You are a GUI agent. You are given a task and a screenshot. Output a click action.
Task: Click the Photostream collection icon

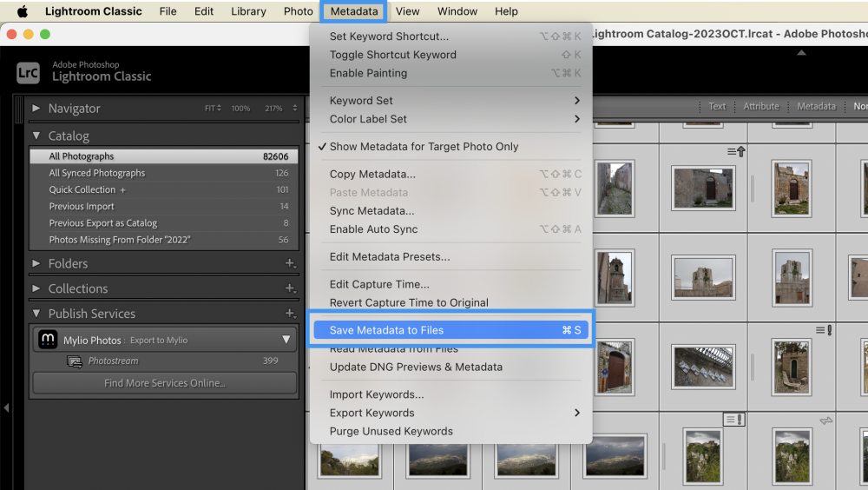tap(75, 361)
